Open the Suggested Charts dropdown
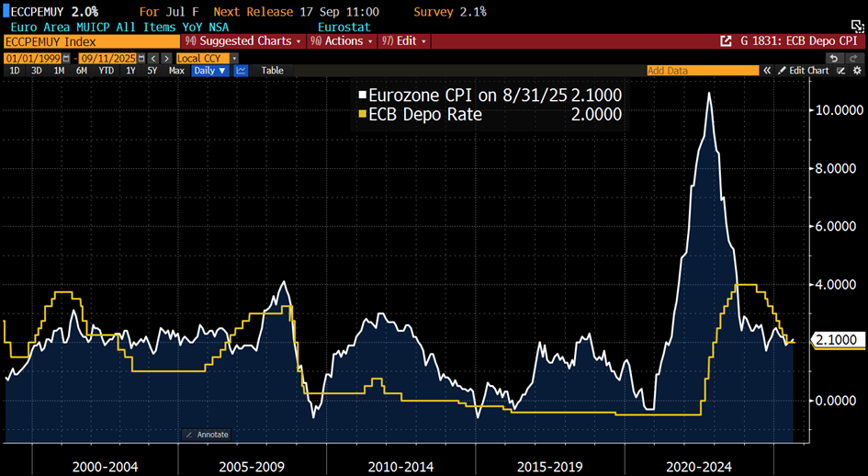 coord(242,41)
